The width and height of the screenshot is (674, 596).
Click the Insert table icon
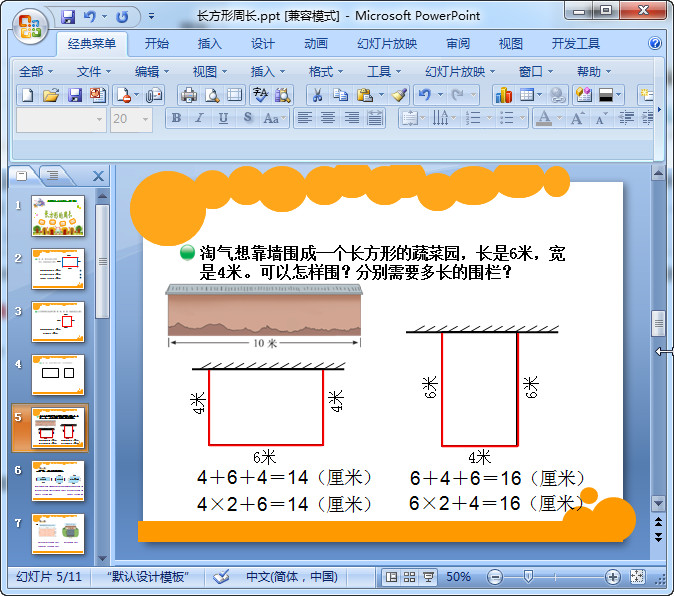(x=527, y=95)
